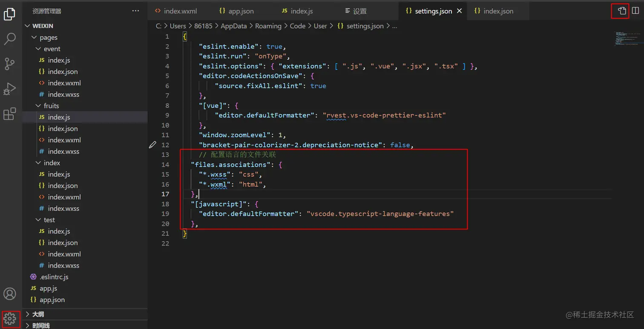The image size is (644, 329).
Task: Click the pencil edit icon at line 12
Action: [x=152, y=145]
